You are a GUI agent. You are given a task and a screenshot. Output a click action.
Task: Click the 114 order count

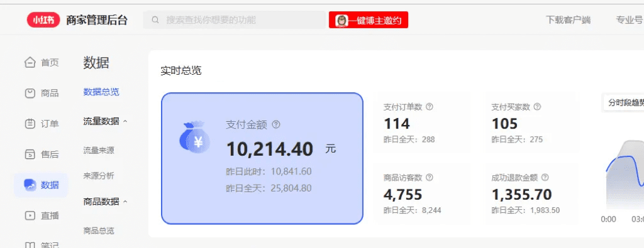[x=397, y=124]
